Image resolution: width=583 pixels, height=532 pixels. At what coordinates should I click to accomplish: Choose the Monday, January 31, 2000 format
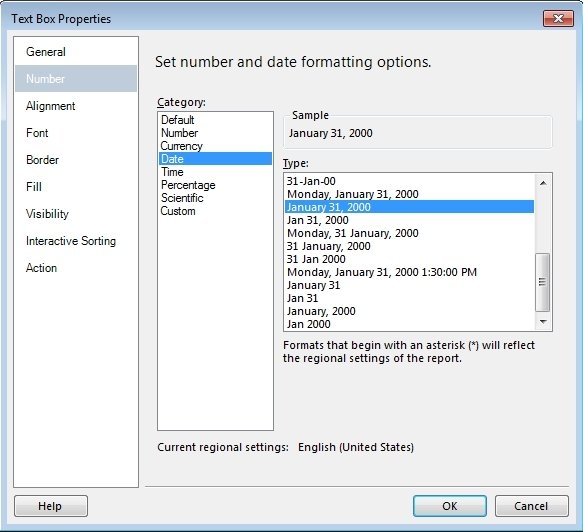[409, 194]
